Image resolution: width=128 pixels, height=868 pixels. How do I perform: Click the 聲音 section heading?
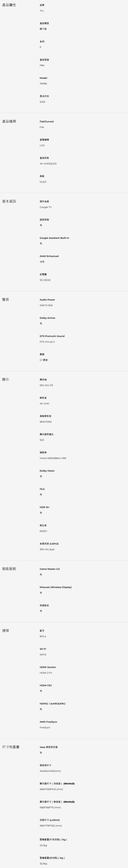coord(6,300)
